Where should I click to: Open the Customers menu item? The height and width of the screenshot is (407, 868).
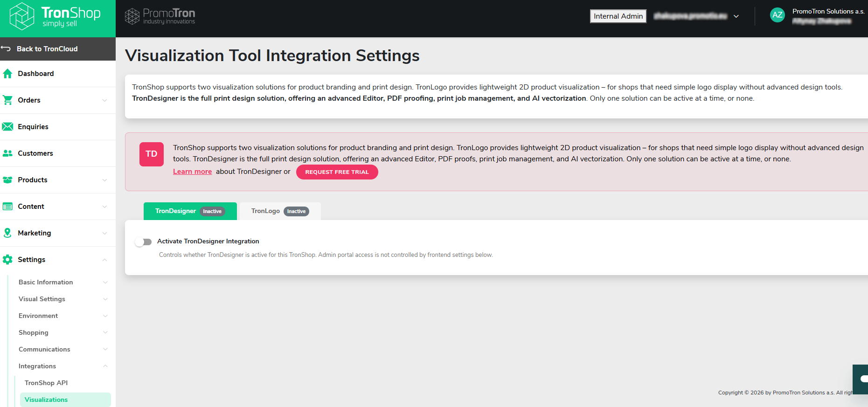[58, 153]
